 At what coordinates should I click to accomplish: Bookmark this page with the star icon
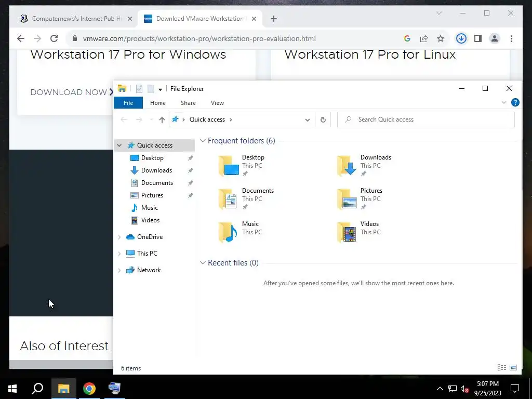[441, 38]
